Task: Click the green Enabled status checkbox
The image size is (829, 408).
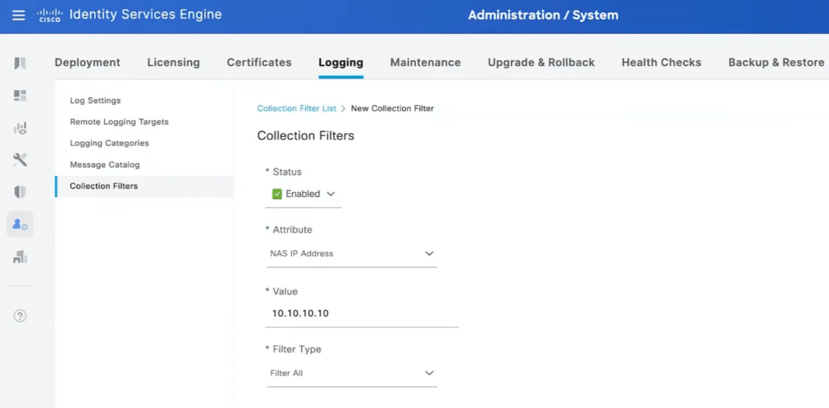Action: 277,194
